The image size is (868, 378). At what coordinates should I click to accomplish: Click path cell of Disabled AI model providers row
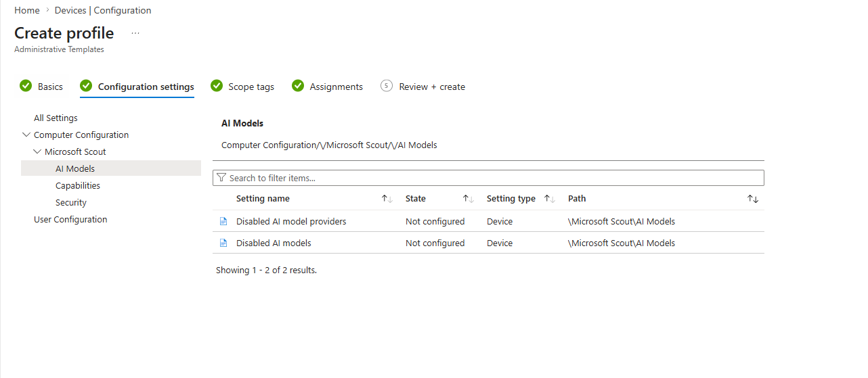coord(622,221)
